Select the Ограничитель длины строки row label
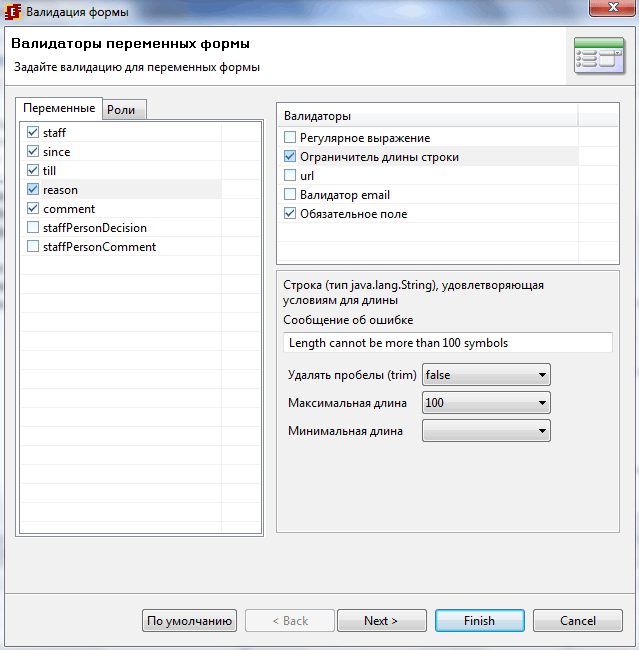This screenshot has width=639, height=650. point(379,157)
